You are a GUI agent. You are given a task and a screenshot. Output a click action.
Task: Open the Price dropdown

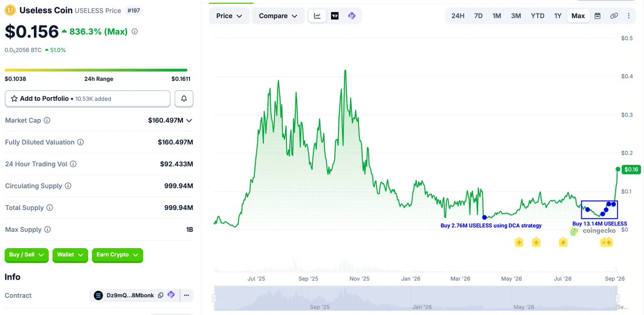[229, 16]
